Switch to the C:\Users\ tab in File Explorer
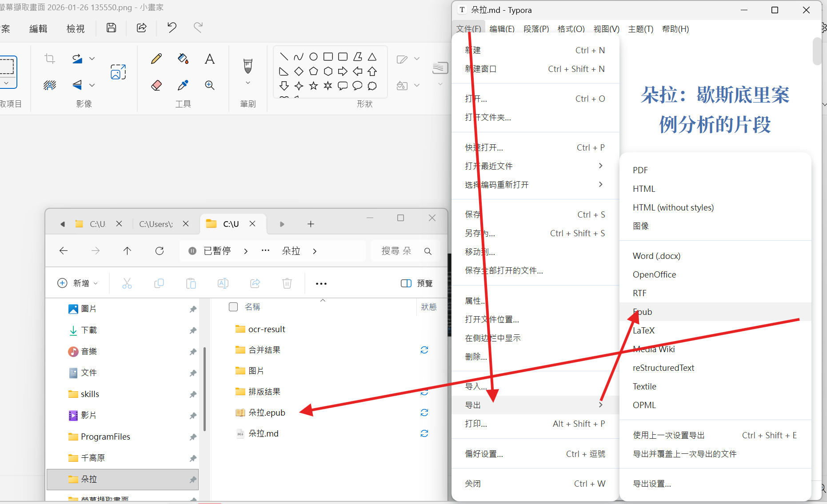Viewport: 827px width, 504px height. [x=156, y=224]
